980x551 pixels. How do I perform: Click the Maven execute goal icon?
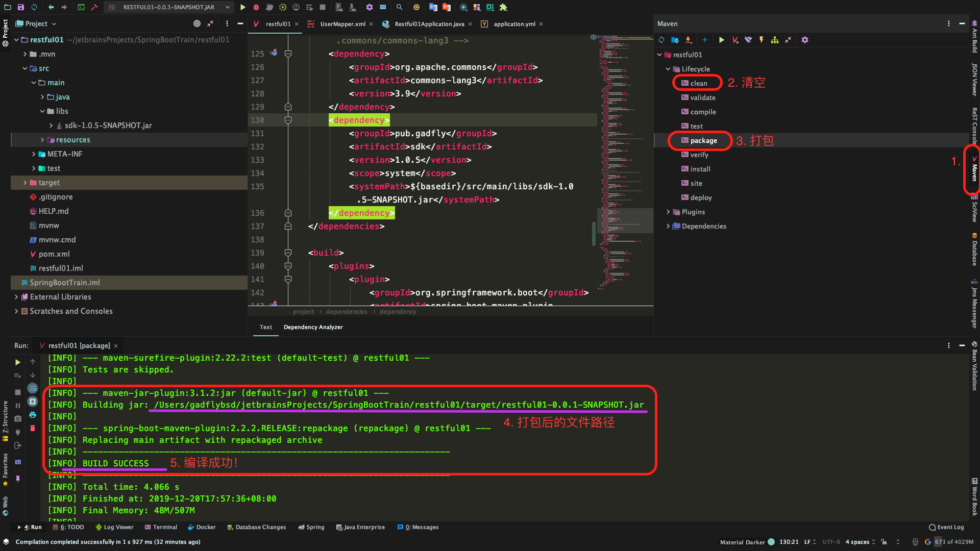coord(735,40)
